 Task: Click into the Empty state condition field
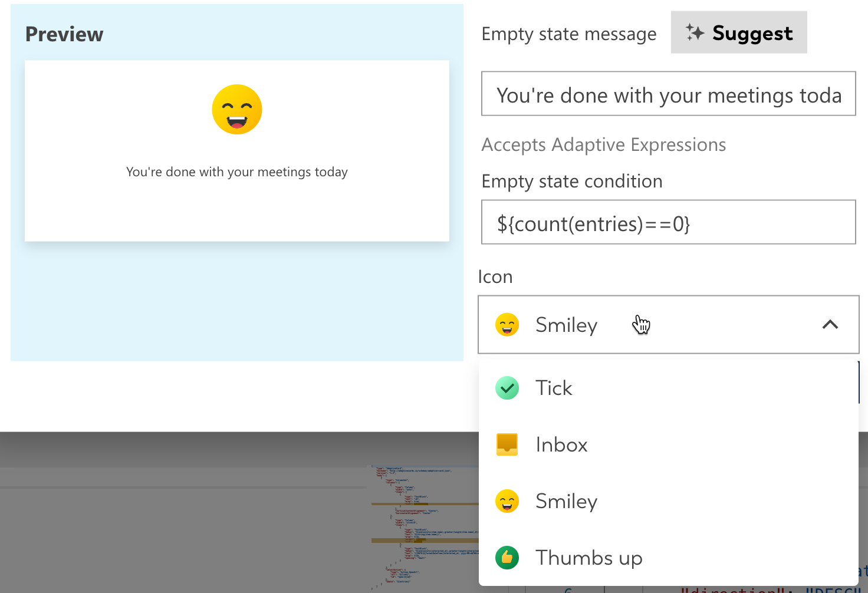(668, 223)
